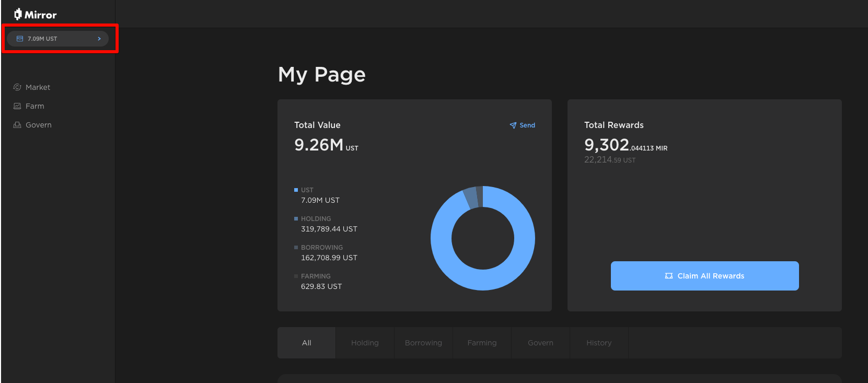This screenshot has height=383, width=868.
Task: Click the paper plane Send icon
Action: tap(513, 125)
